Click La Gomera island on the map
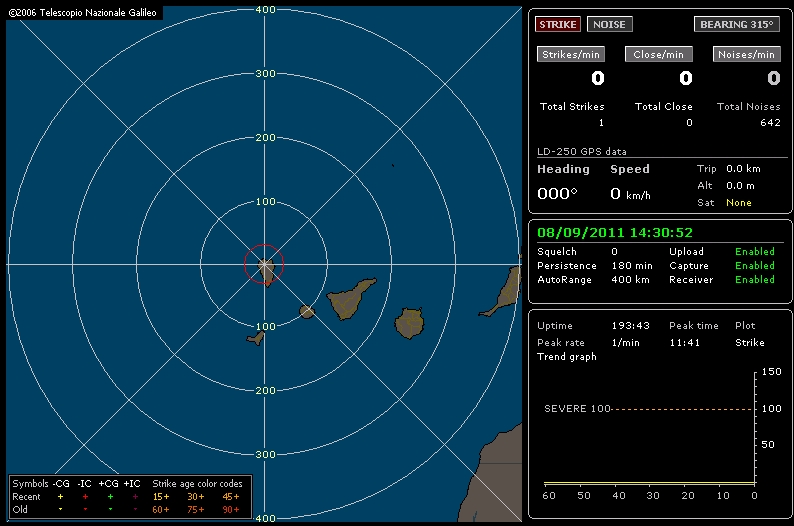The image size is (794, 526). coord(307,312)
